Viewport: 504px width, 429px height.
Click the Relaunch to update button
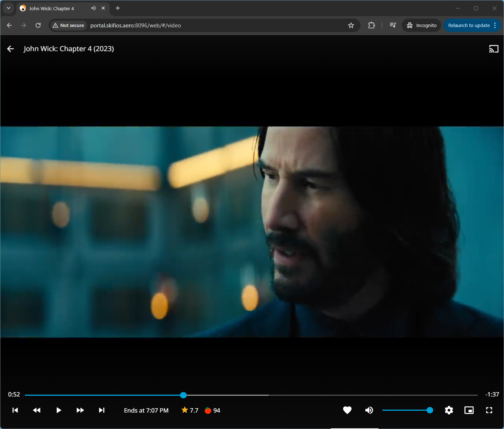tap(469, 25)
